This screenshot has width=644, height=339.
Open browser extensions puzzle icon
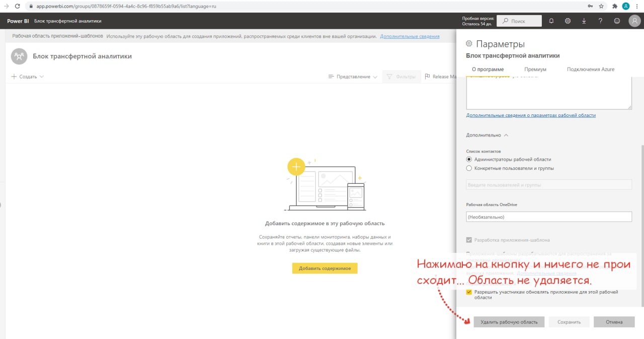615,6
